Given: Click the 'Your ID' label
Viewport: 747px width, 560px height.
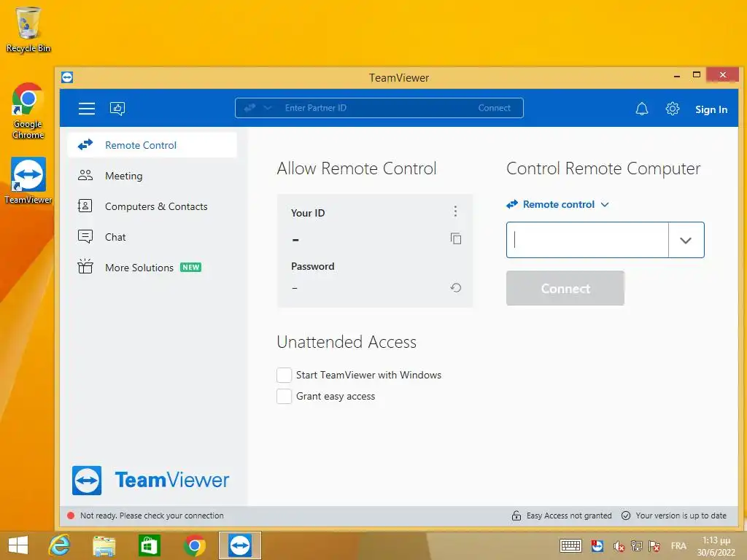Looking at the screenshot, I should point(308,213).
